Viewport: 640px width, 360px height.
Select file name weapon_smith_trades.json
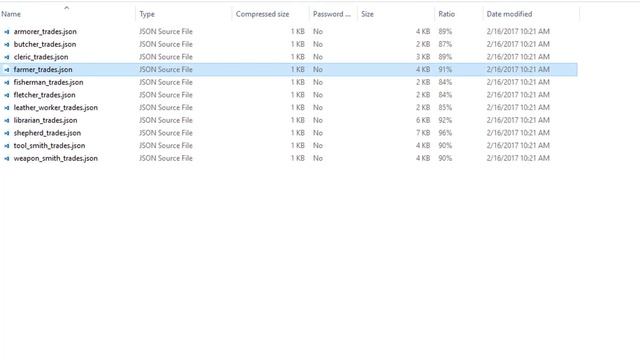(x=56, y=158)
